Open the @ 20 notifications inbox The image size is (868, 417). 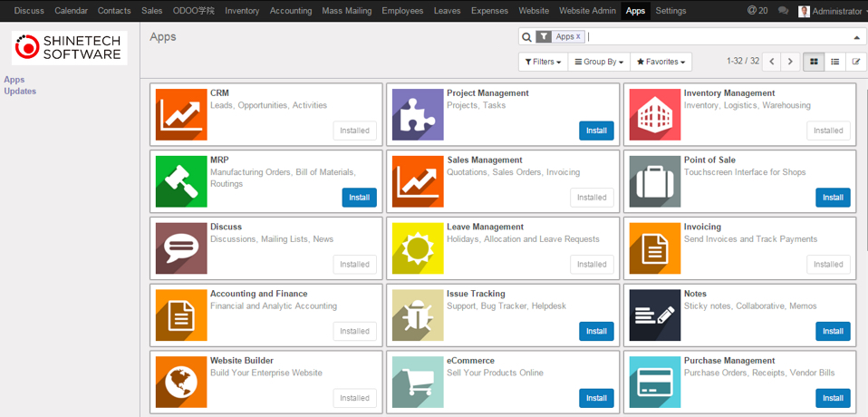(757, 11)
